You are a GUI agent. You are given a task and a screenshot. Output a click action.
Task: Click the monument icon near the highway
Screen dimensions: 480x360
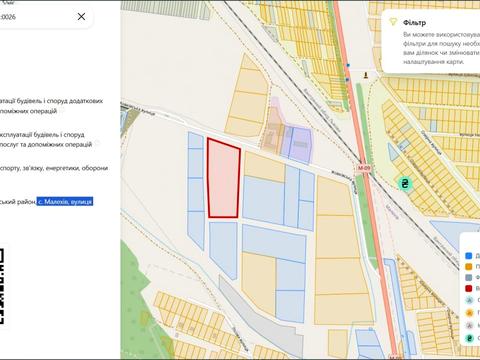click(x=366, y=76)
